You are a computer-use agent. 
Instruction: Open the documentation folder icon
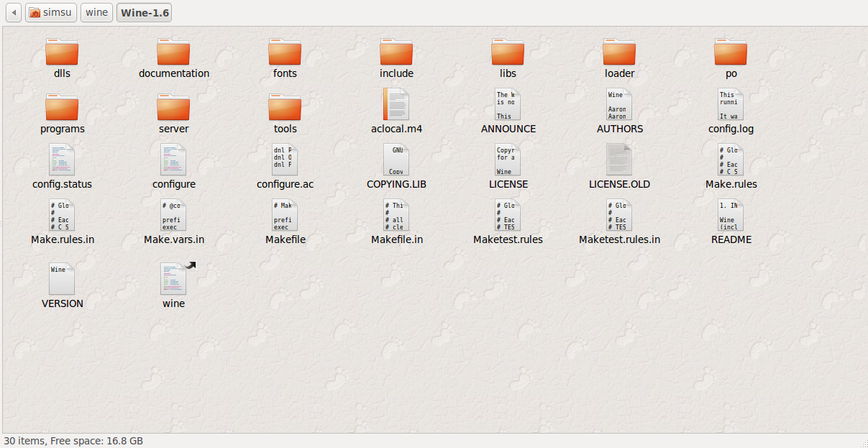pos(173,51)
